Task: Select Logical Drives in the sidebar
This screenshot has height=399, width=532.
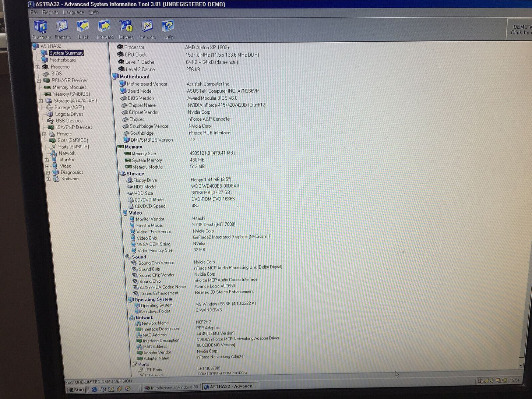Action: coord(68,114)
